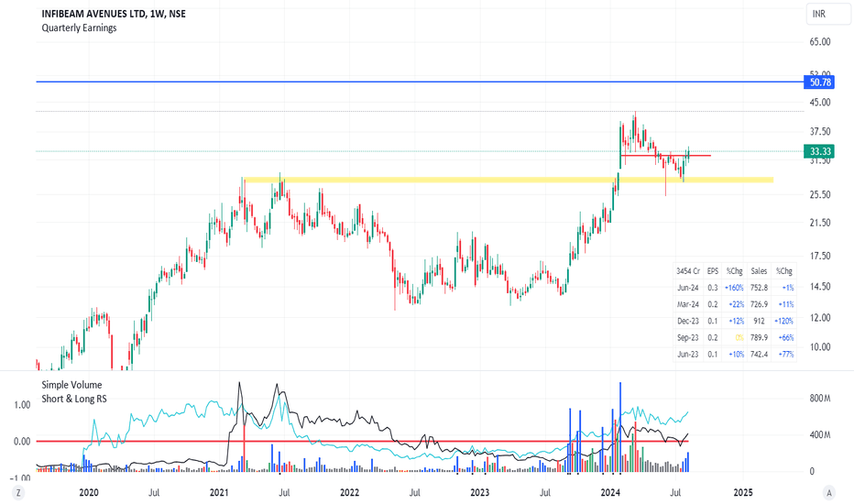
Task: Select the Short & Long RS indicator label
Action: coord(74,399)
